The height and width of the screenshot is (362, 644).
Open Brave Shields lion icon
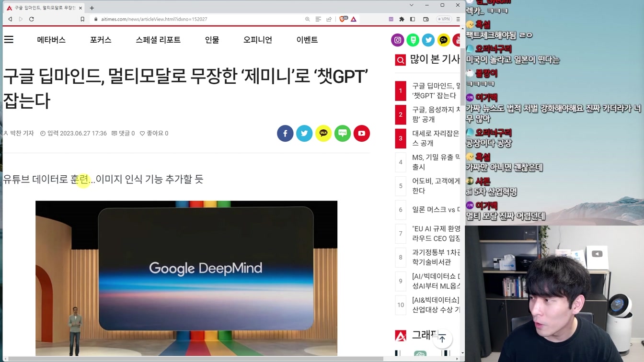click(343, 19)
